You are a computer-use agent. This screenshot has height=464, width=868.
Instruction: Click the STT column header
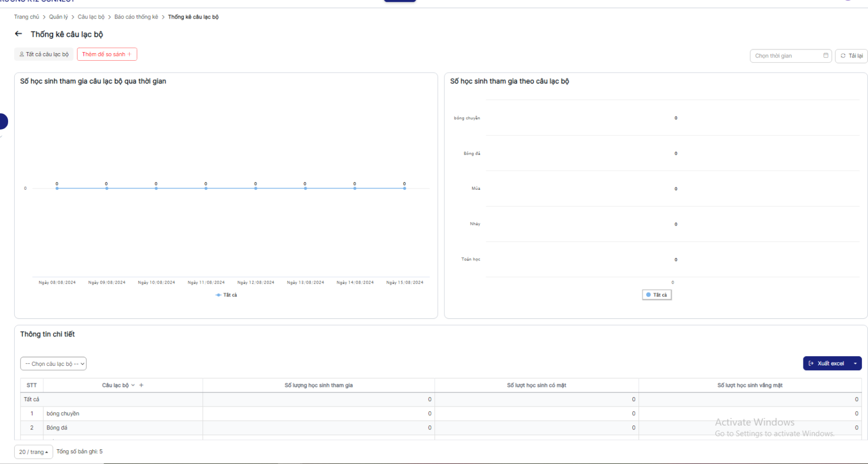tap(32, 385)
